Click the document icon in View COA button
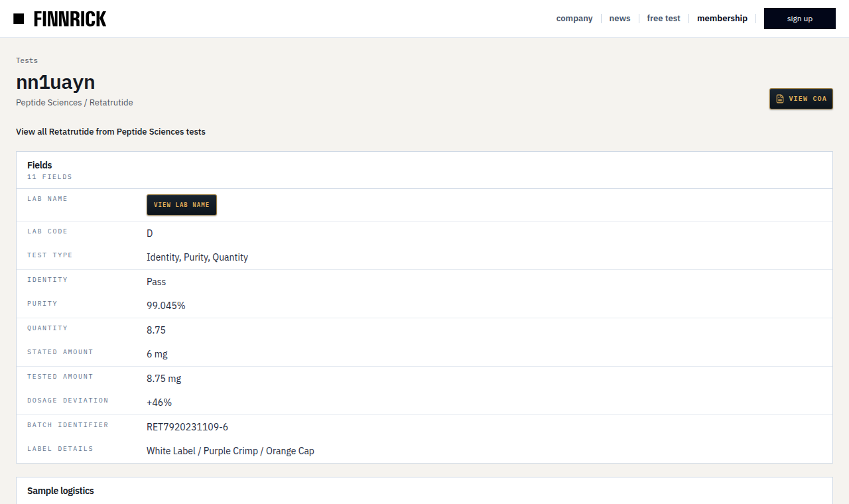849x504 pixels. click(780, 99)
